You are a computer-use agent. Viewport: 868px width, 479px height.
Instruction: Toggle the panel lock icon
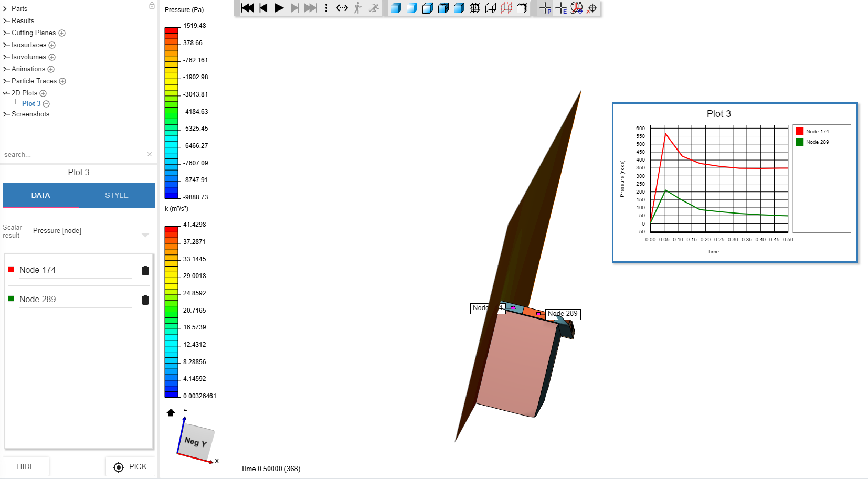click(152, 5)
